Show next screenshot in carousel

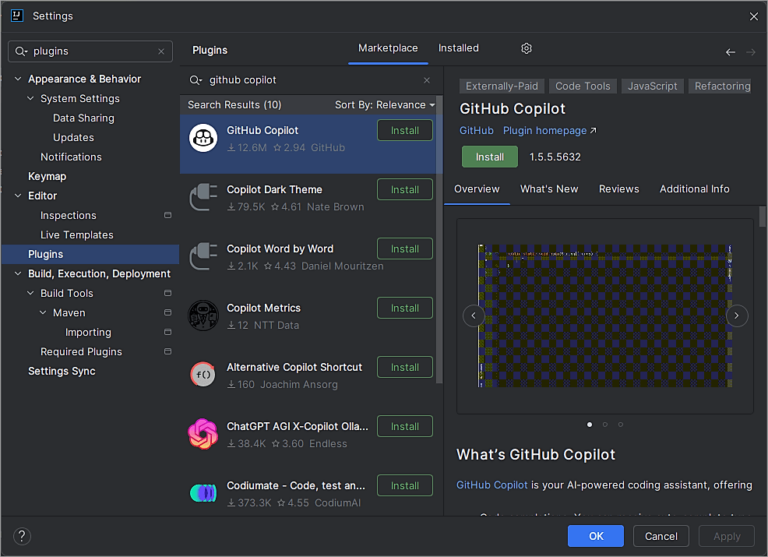(736, 315)
